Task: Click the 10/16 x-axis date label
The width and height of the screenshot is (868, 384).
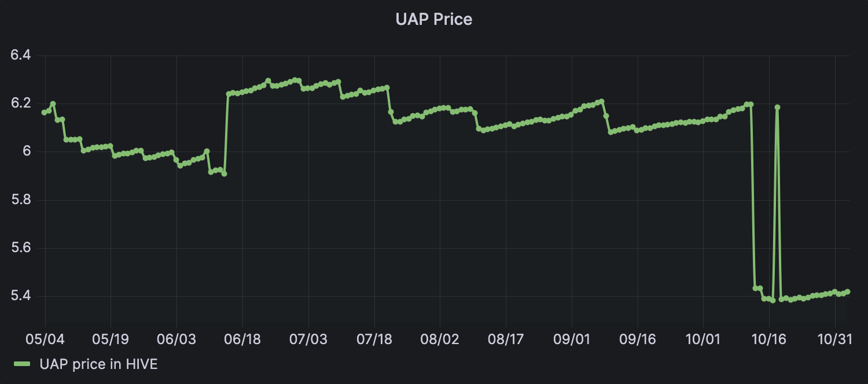Action: point(769,339)
